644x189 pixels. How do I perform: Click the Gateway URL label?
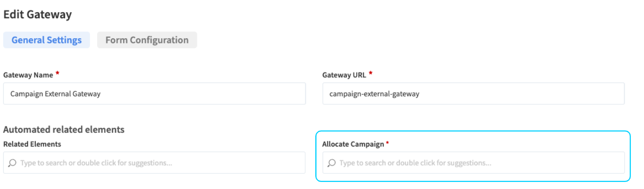tap(344, 75)
